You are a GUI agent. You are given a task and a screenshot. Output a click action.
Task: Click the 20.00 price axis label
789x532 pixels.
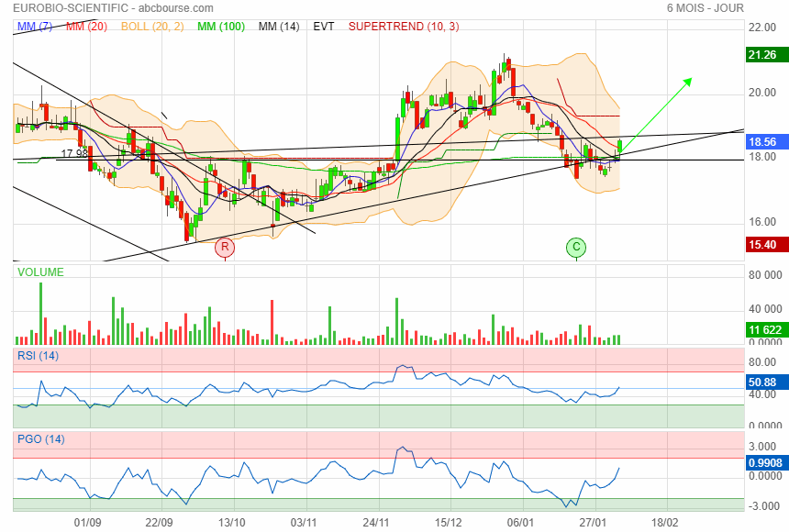click(x=762, y=93)
